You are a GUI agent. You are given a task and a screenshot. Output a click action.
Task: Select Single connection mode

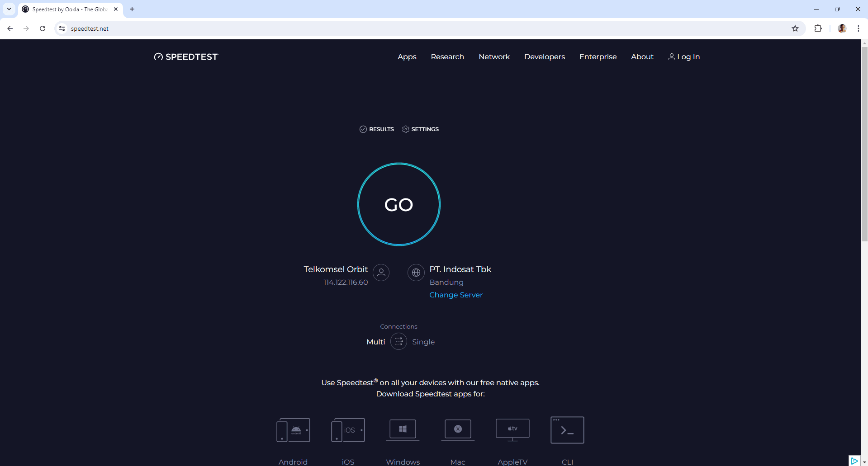click(423, 342)
